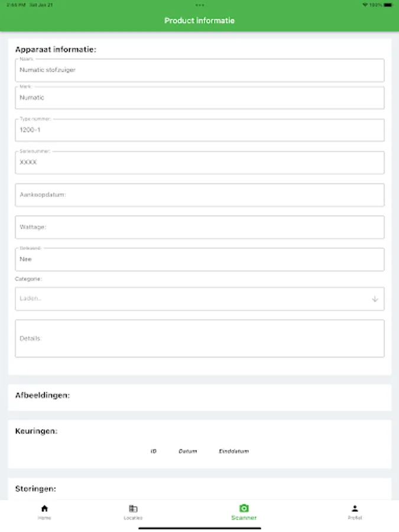Tap the Scanner camera icon
Viewport: 399px width, 532px height.
(244, 508)
